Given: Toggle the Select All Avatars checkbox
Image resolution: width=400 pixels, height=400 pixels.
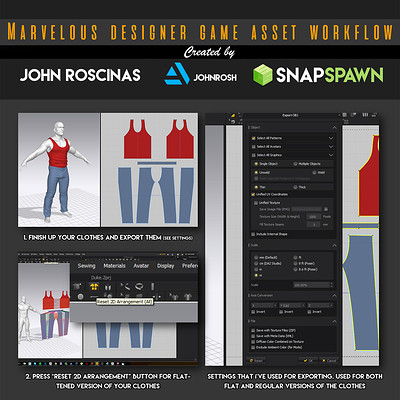Looking at the screenshot, I should point(254,147).
